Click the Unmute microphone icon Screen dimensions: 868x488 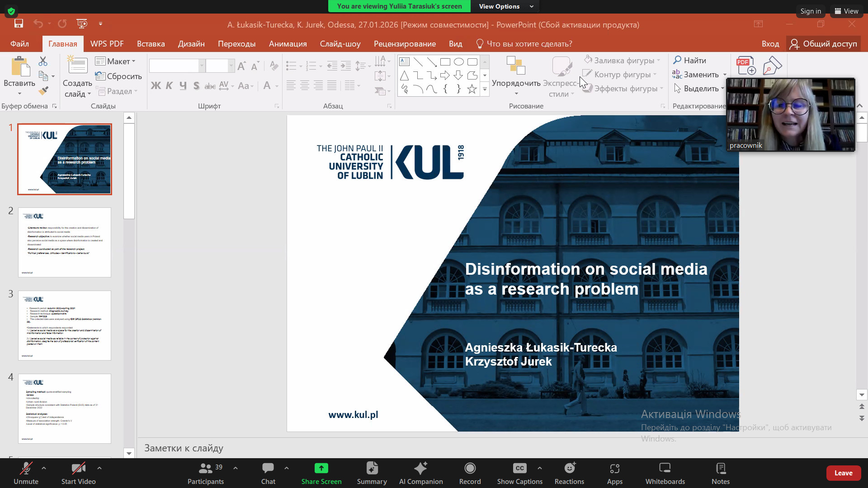(26, 469)
